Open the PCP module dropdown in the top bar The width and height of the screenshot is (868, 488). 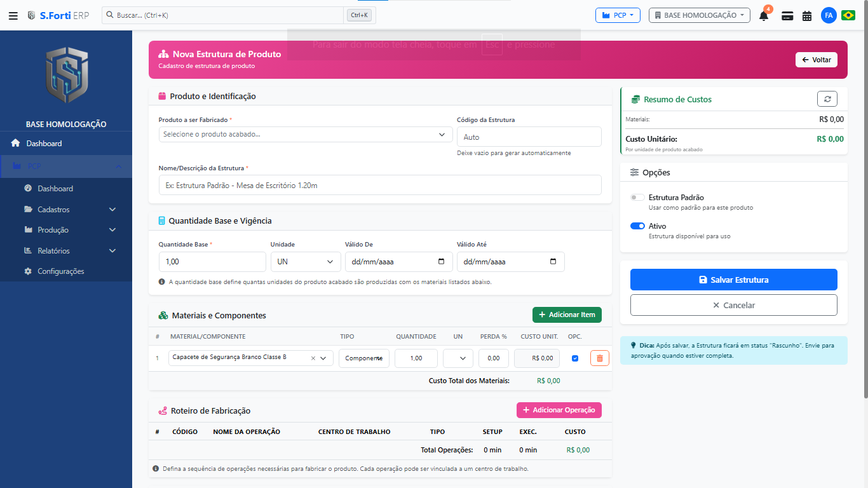(x=618, y=15)
